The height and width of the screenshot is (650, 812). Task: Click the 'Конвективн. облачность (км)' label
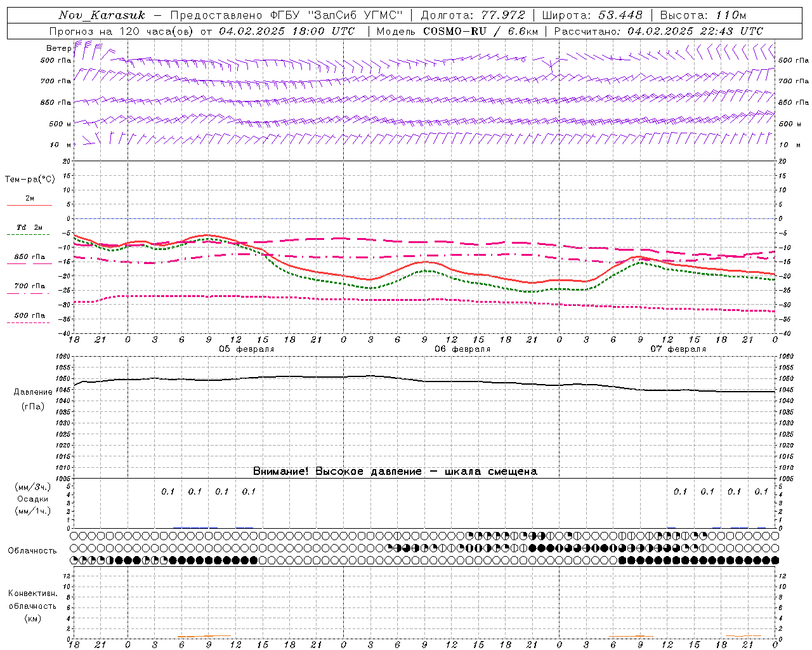[x=32, y=606]
